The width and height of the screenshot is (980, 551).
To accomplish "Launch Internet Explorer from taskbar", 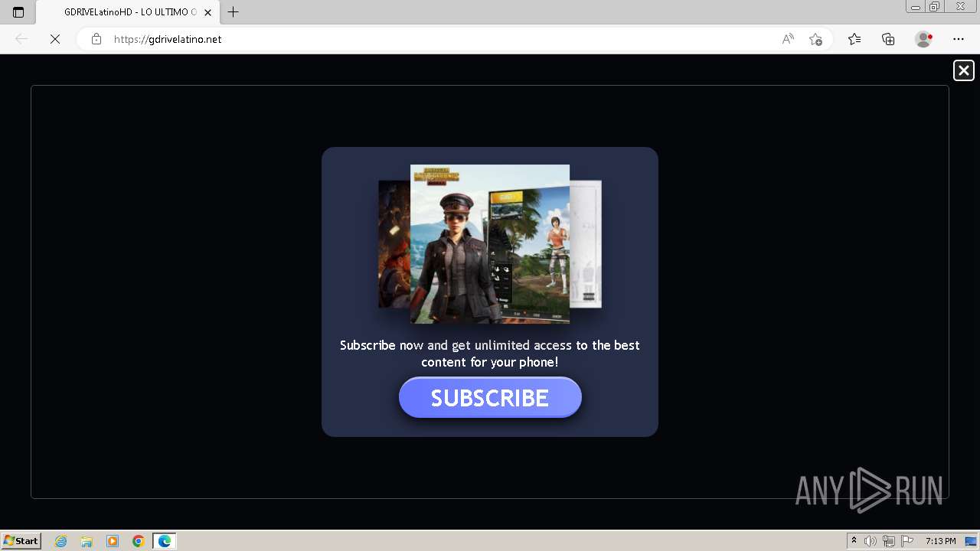I will point(61,541).
